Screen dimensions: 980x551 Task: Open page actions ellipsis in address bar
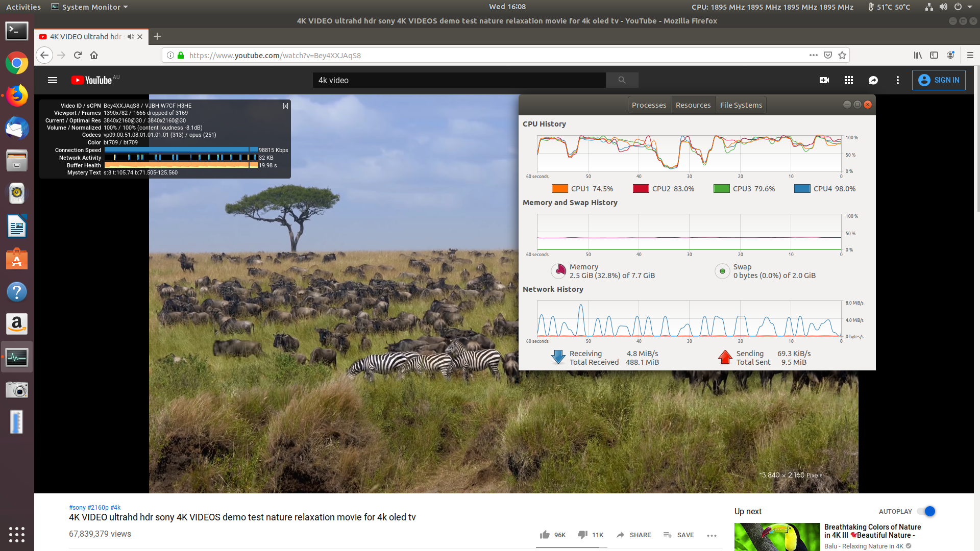point(814,55)
